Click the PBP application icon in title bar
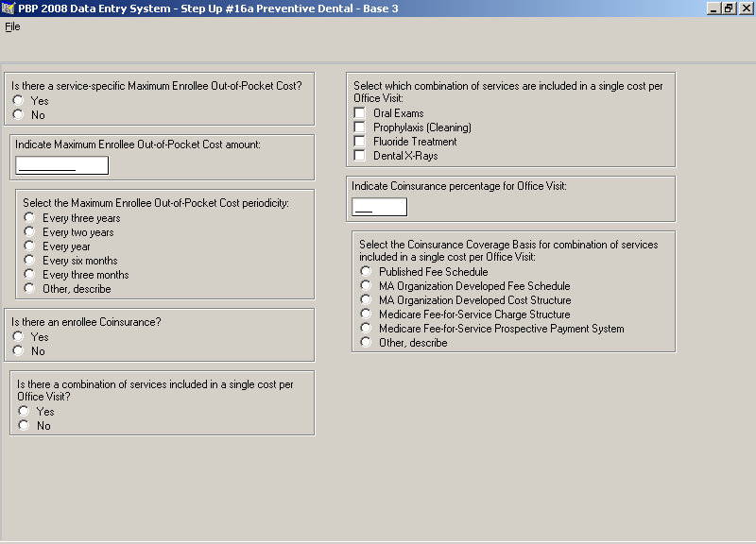 click(9, 8)
